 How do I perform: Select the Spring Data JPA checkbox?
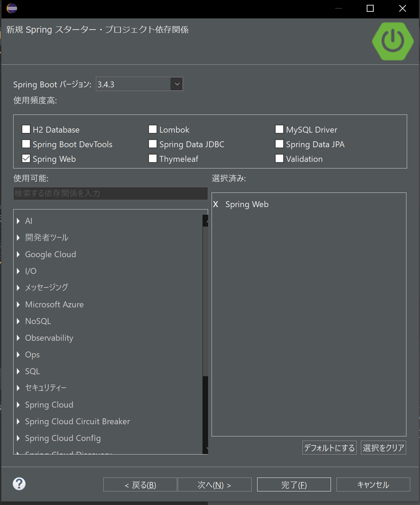pyautogui.click(x=279, y=144)
